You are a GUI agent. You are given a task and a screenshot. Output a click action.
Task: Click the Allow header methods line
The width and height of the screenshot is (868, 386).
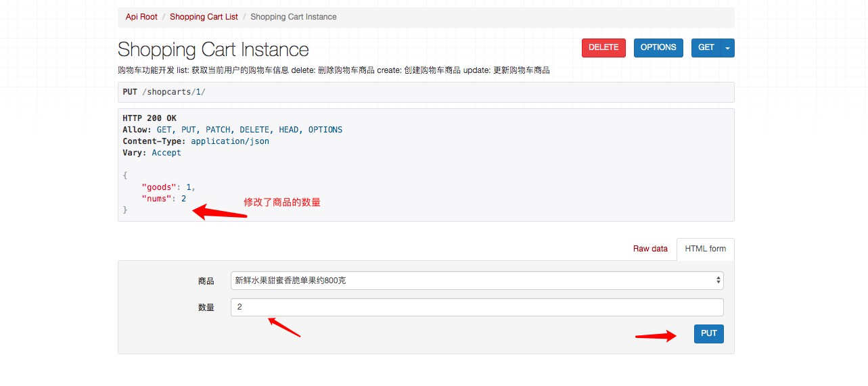pos(233,130)
